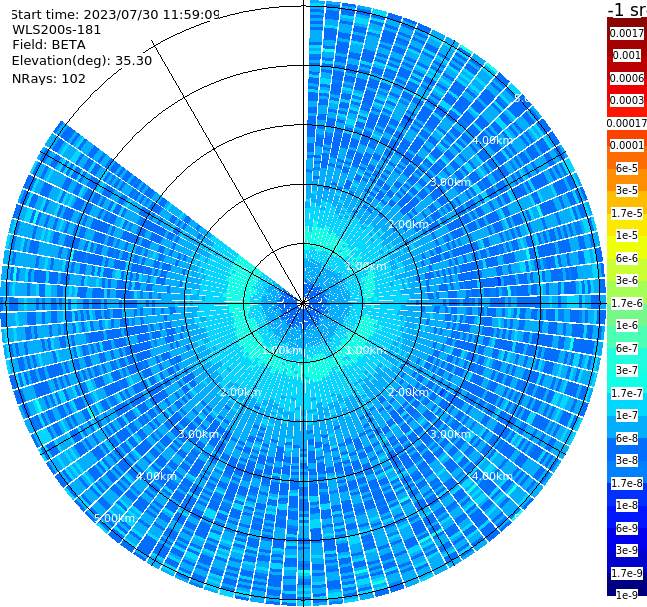647x607 pixels.
Task: Click the NRays: 102 label
Action: coord(49,78)
